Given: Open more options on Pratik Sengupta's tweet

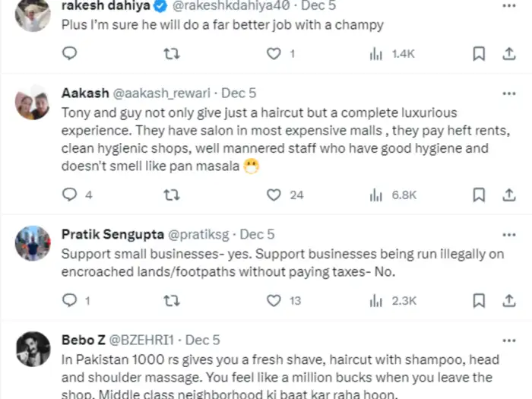Looking at the screenshot, I should pos(509,235).
